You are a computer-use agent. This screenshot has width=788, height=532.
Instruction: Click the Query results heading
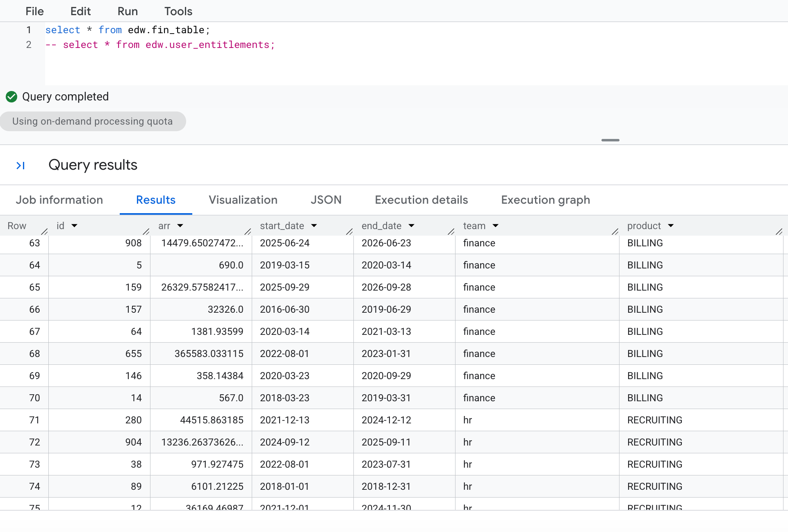pos(93,165)
